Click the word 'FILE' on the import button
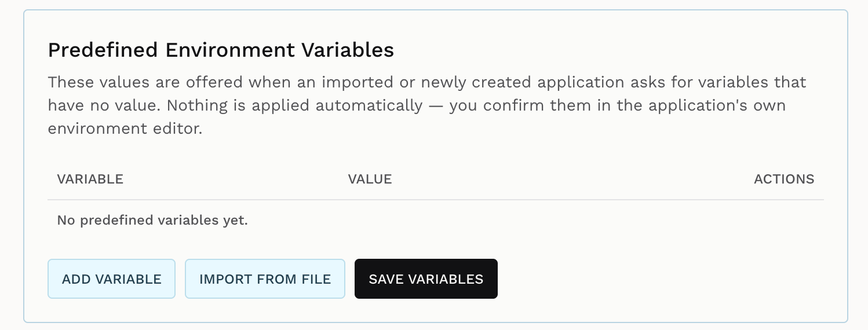Screen dimensions: 868x330 coord(316,279)
